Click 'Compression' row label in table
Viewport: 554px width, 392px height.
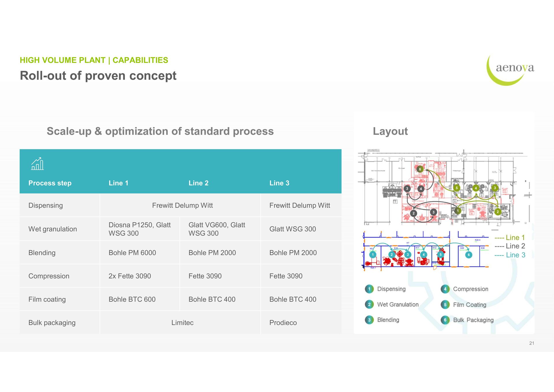[49, 276]
